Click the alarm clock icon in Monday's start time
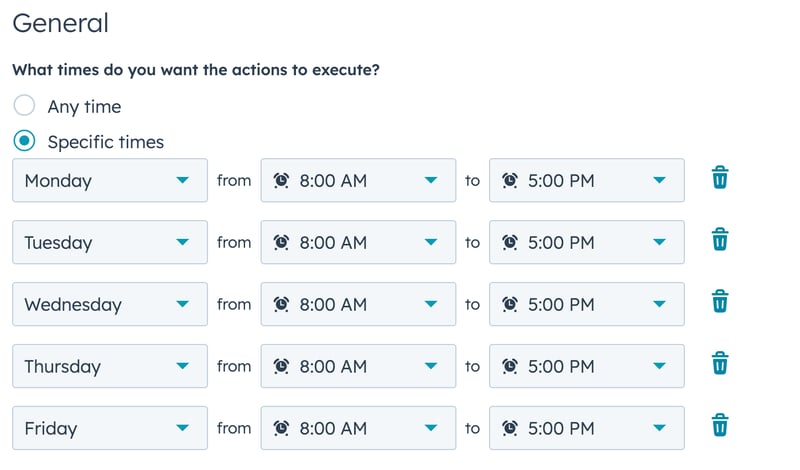800x470 pixels. click(282, 180)
